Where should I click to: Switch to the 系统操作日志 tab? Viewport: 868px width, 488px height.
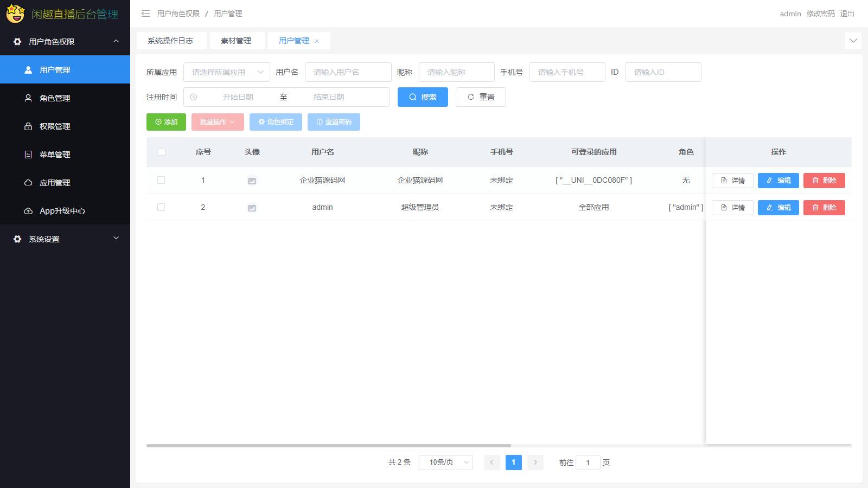pyautogui.click(x=170, y=41)
